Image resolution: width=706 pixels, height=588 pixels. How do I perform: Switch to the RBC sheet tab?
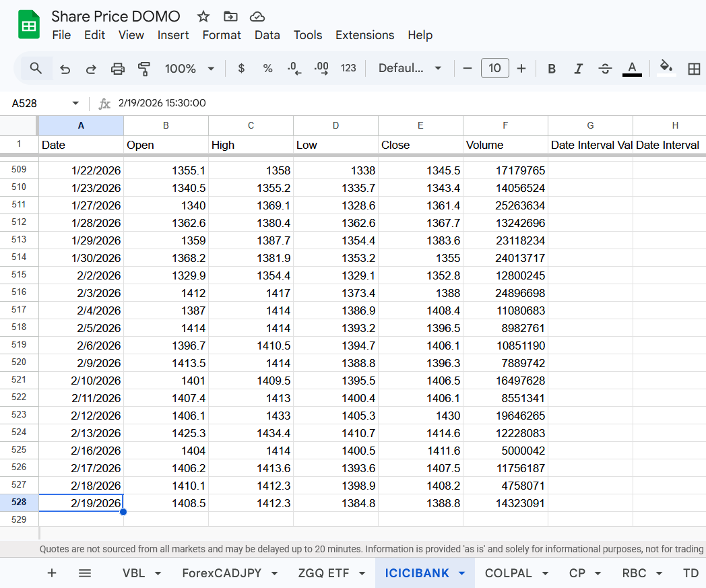634,573
